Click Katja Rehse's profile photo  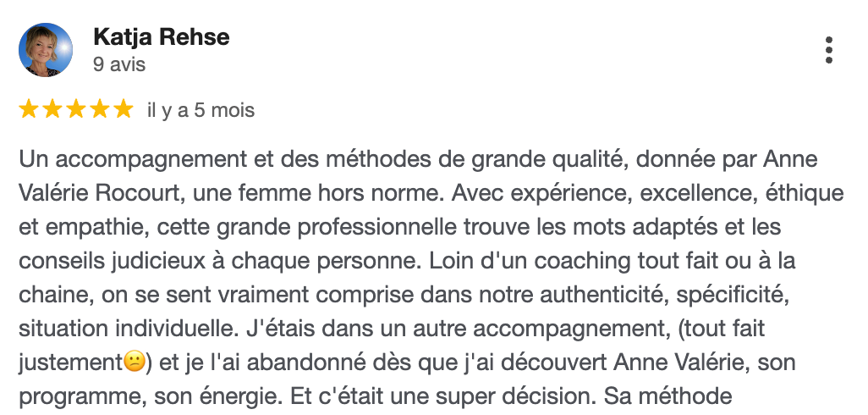[x=46, y=50]
